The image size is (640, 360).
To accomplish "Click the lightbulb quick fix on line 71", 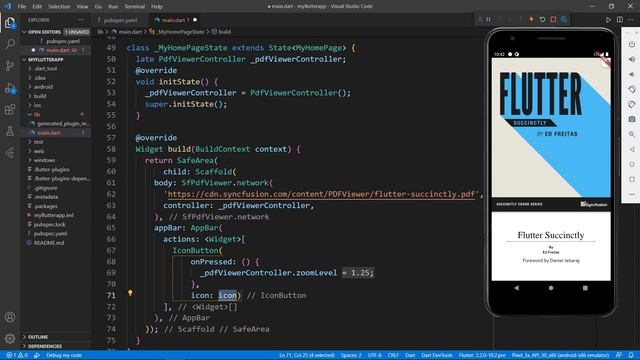I will click(x=130, y=293).
